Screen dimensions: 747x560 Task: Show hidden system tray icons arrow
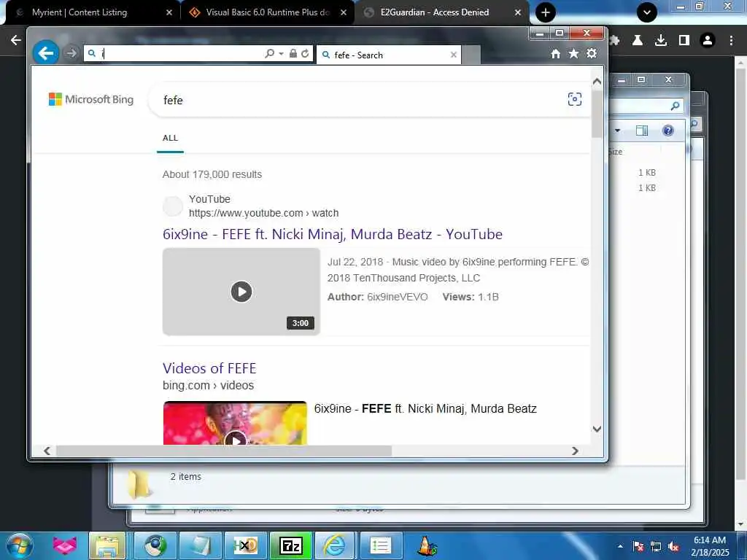[x=620, y=546]
